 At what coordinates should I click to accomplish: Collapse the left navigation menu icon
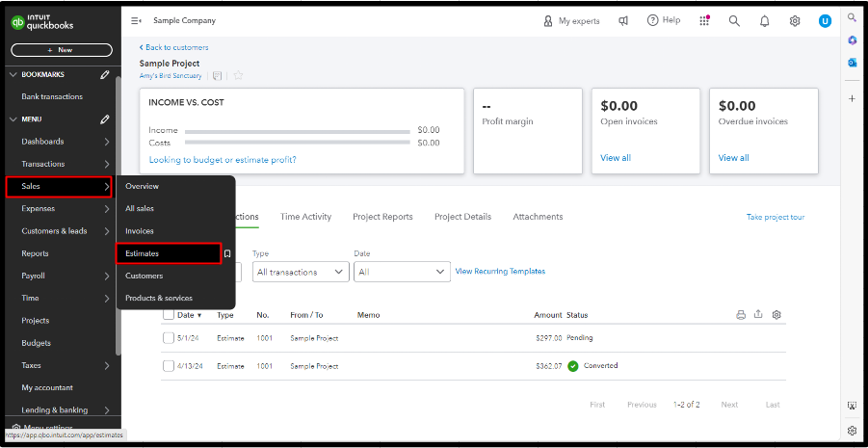(136, 20)
